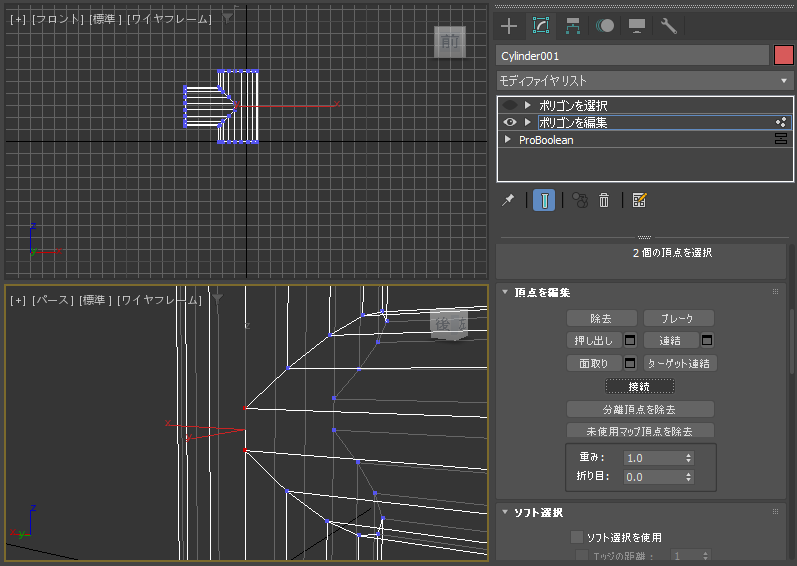This screenshot has width=797, height=566.
Task: Open Configure Modifier Sets icon
Action: point(639,200)
